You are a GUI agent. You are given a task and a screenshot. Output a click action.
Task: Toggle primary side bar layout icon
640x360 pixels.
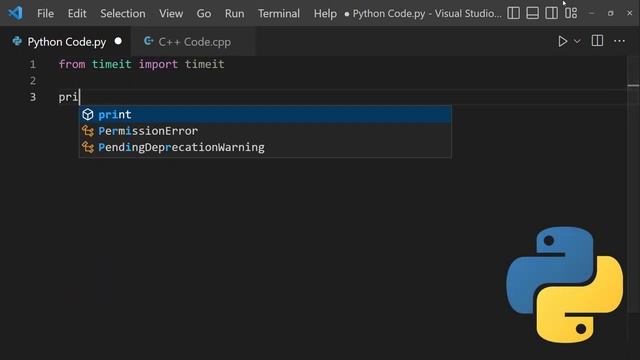513,13
